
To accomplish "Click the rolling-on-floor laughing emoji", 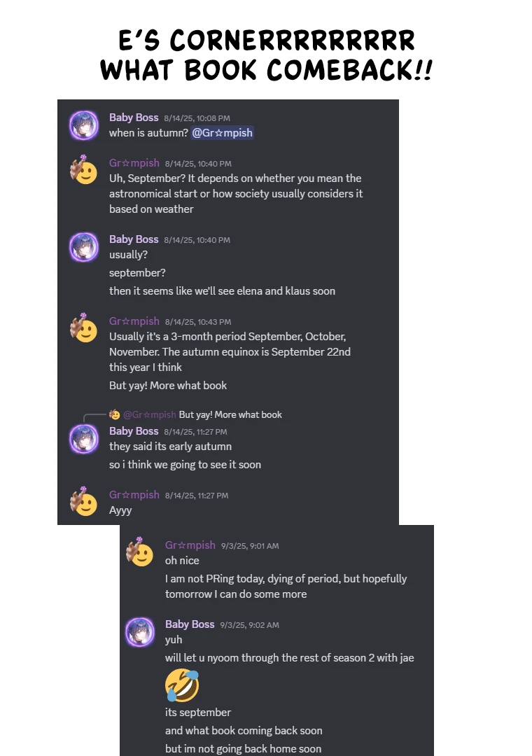I will [182, 685].
